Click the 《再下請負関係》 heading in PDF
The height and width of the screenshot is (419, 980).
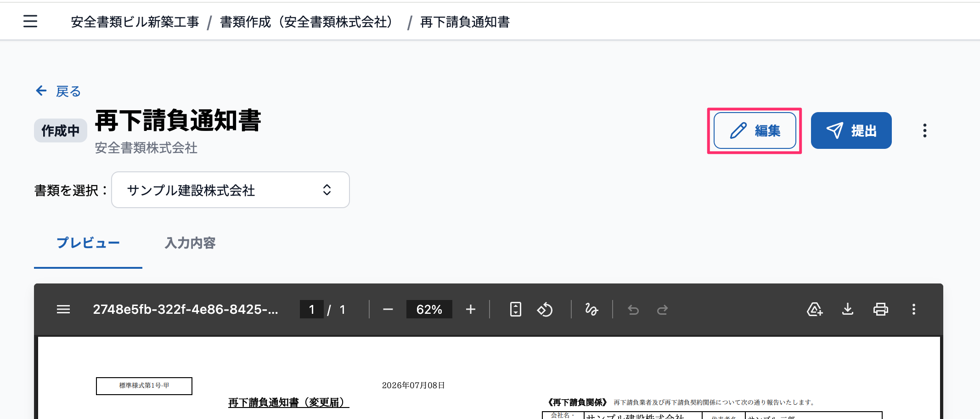577,402
